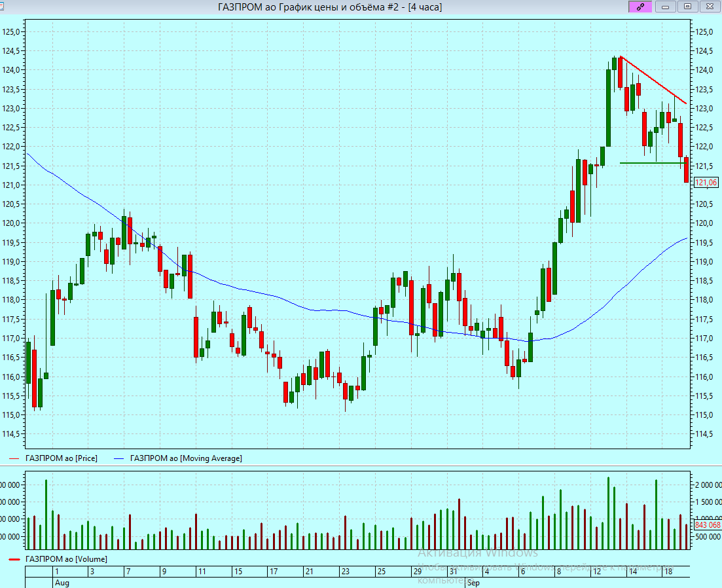Click date 25 on the time axis

tap(381, 572)
